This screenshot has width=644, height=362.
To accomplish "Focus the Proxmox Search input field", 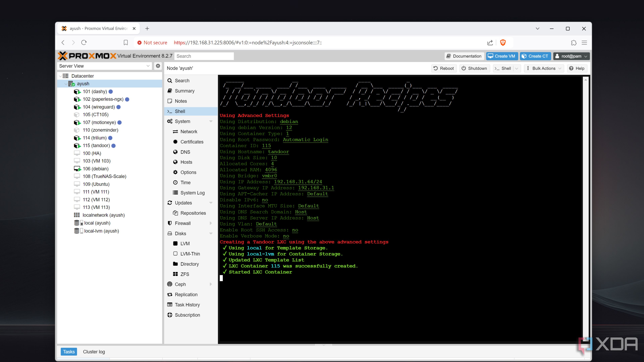I will point(204,56).
